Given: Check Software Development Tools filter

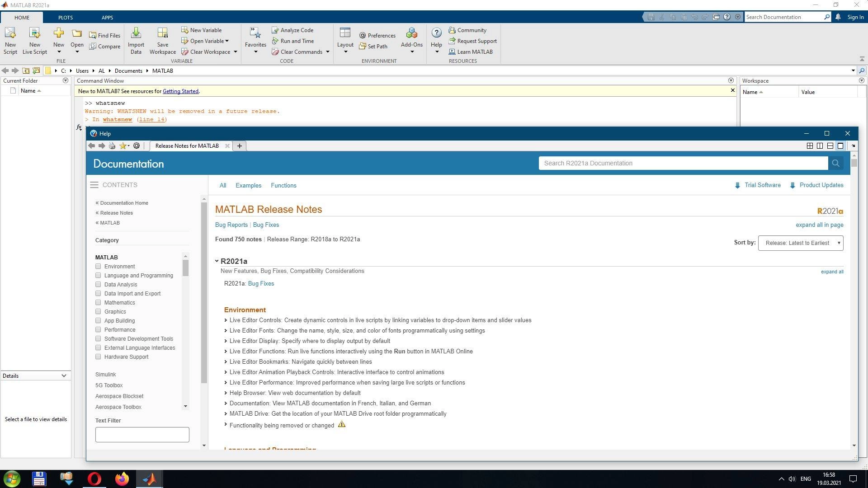Looking at the screenshot, I should point(98,338).
